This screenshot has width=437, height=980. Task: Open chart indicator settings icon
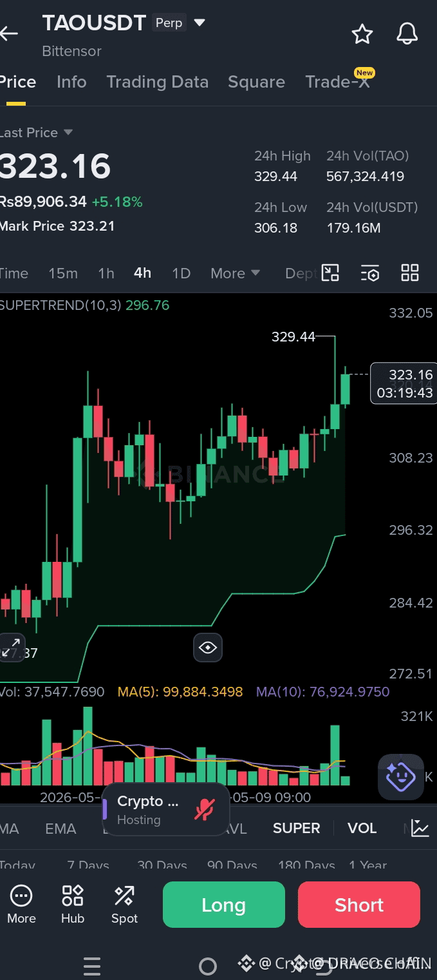click(x=370, y=273)
